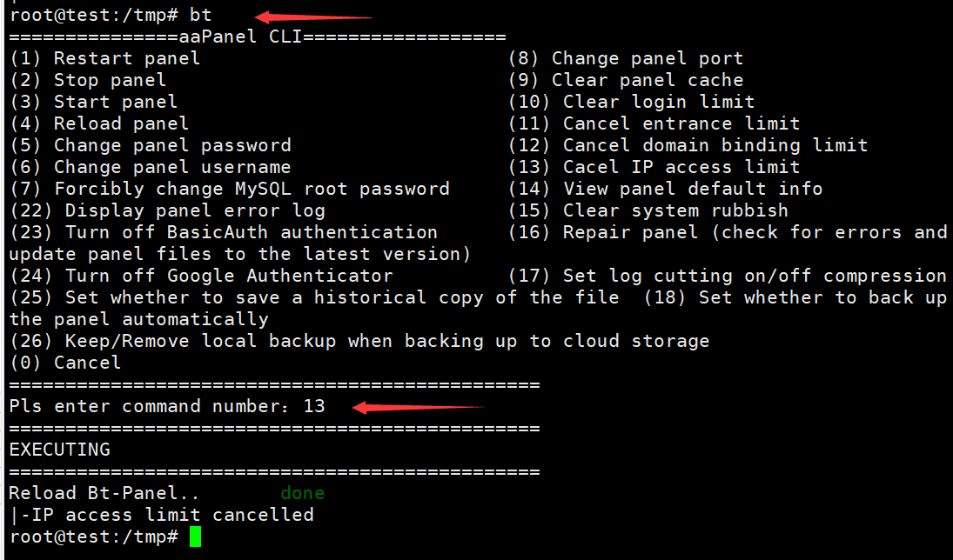Image resolution: width=953 pixels, height=560 pixels.
Task: Click the "(3) Start panel" entry
Action: point(93,102)
